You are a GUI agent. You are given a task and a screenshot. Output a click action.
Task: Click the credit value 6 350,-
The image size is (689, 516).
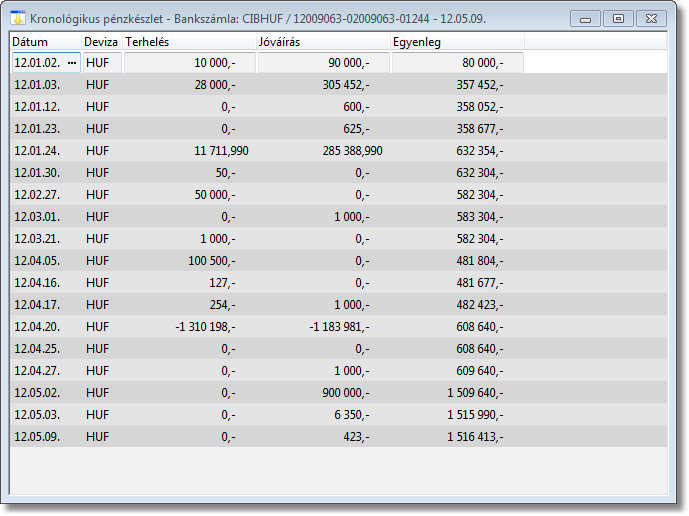tap(352, 414)
